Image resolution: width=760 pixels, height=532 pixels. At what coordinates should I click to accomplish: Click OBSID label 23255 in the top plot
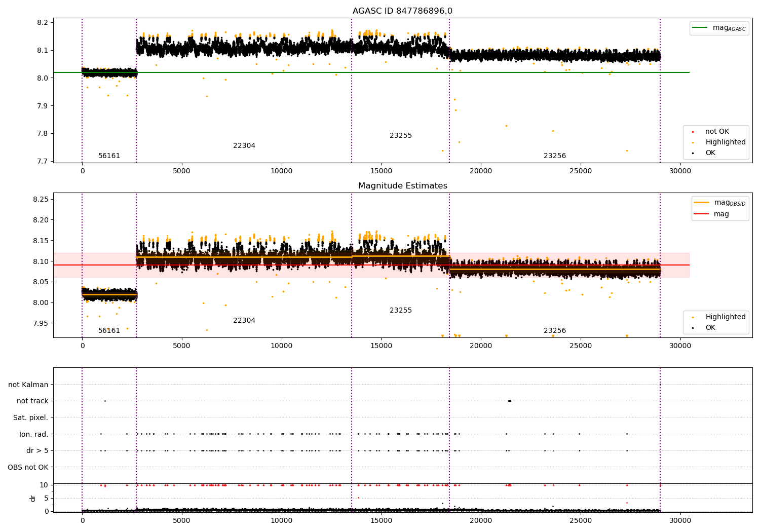point(401,136)
